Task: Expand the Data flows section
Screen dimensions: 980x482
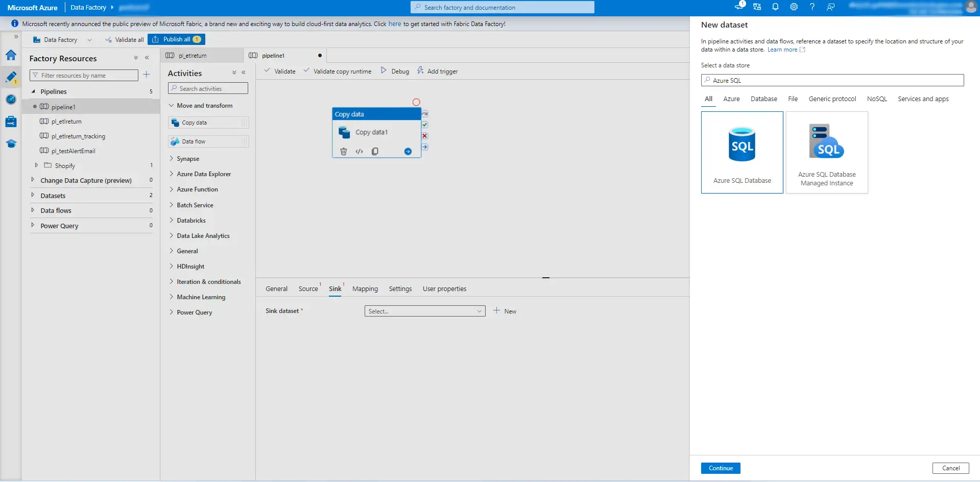Action: 33,210
